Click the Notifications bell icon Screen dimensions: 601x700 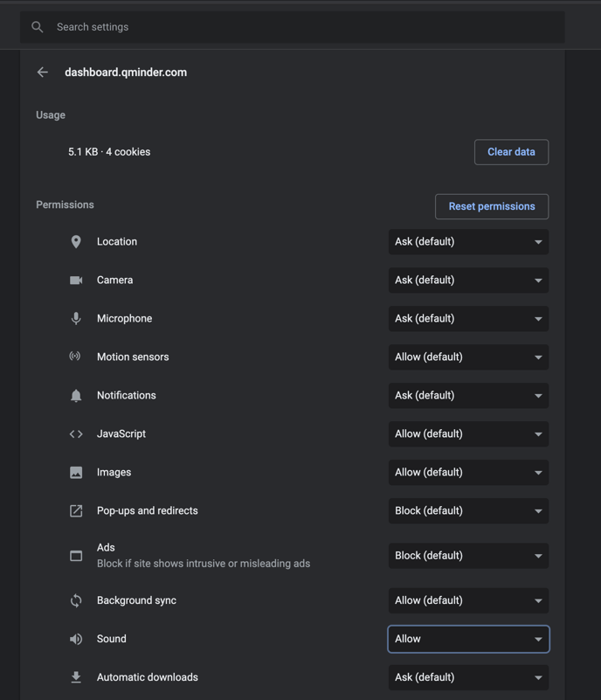click(x=76, y=395)
